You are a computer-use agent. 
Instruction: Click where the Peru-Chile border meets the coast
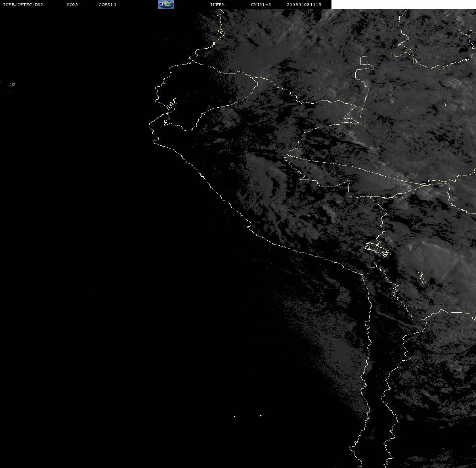click(363, 274)
